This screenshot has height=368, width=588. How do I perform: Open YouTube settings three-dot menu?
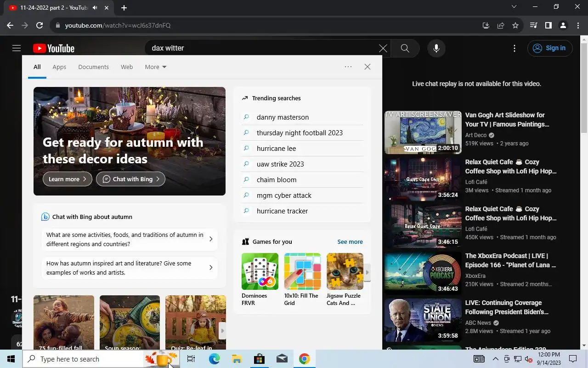[514, 48]
